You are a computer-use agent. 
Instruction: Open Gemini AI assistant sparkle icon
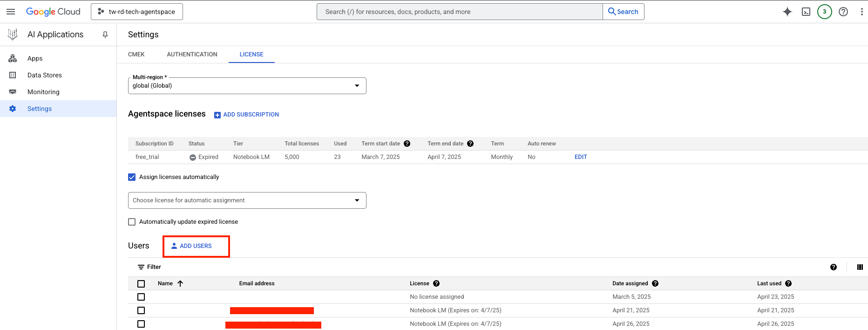coord(787,12)
